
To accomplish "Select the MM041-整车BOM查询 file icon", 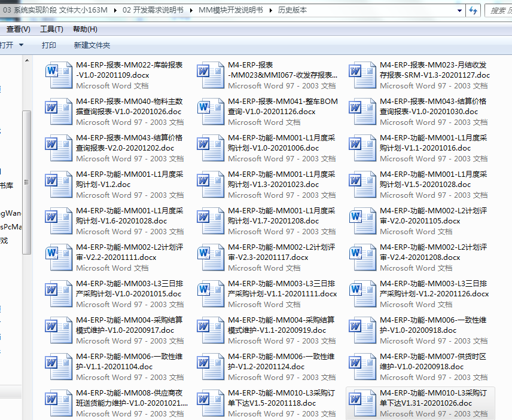I will 211,112.
